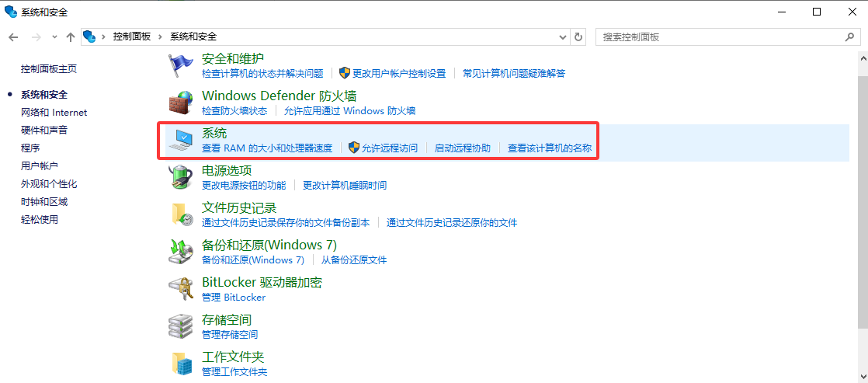Click 管理 BitLocker link
868x383 pixels.
[x=234, y=297]
